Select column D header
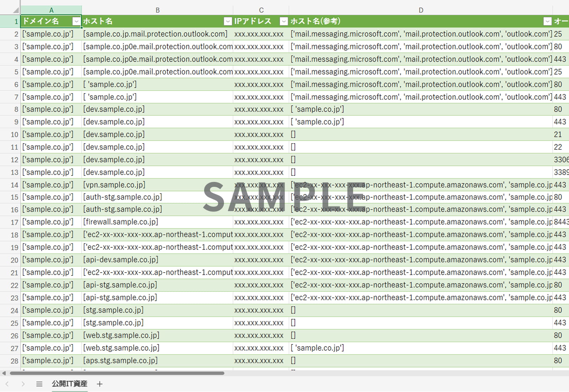This screenshot has width=569, height=392. 421,10
